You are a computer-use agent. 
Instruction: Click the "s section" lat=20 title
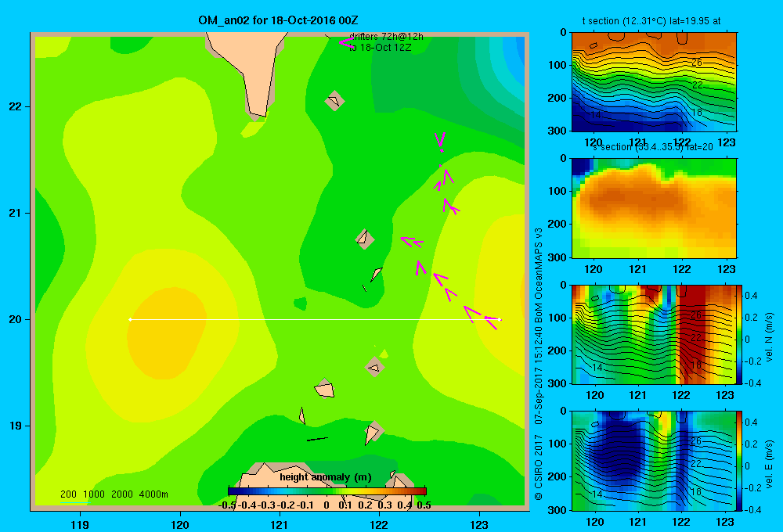pyautogui.click(x=654, y=147)
